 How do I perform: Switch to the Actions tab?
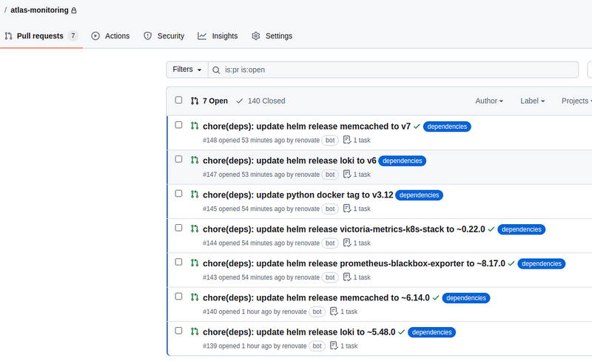point(110,36)
